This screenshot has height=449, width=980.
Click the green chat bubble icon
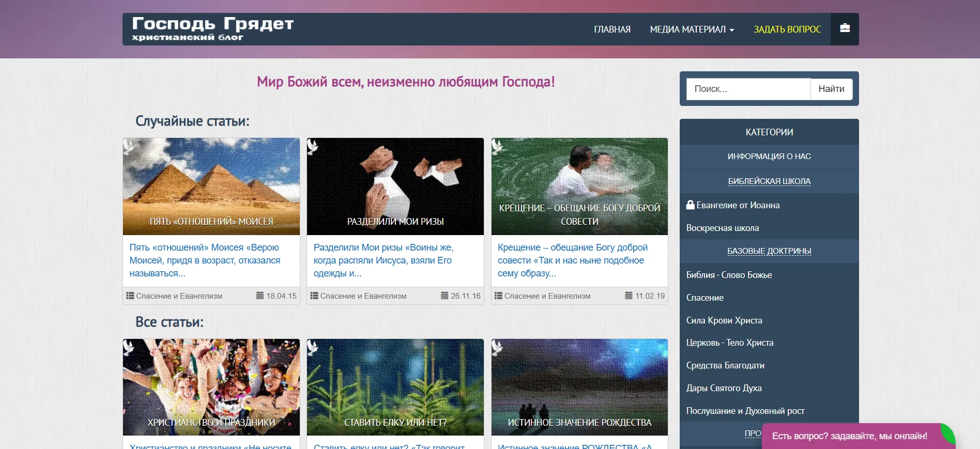tap(947, 433)
